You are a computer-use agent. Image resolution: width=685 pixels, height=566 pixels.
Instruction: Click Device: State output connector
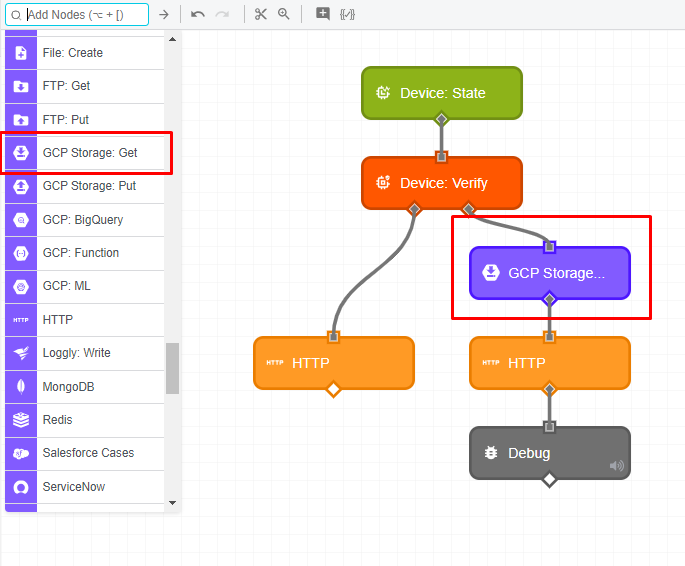pyautogui.click(x=442, y=119)
